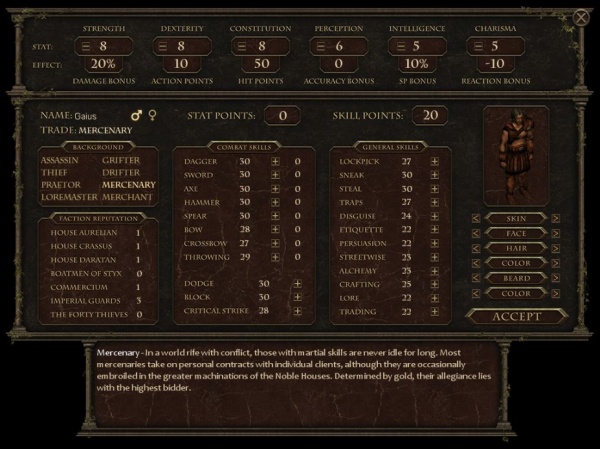Increase the Critical Strike skill

(x=297, y=311)
